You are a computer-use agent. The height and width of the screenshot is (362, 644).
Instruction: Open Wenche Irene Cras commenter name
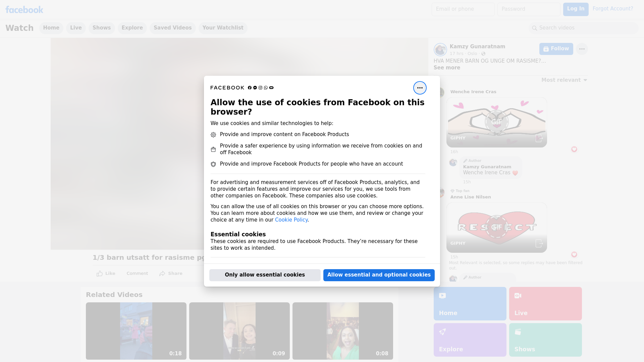473,92
